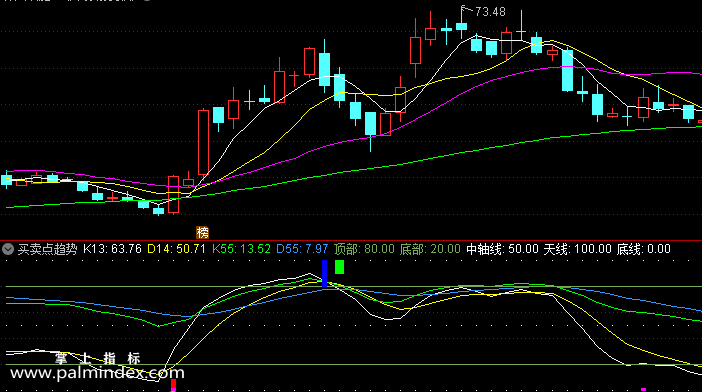Click the 中轴线: 50.00 label

502,249
